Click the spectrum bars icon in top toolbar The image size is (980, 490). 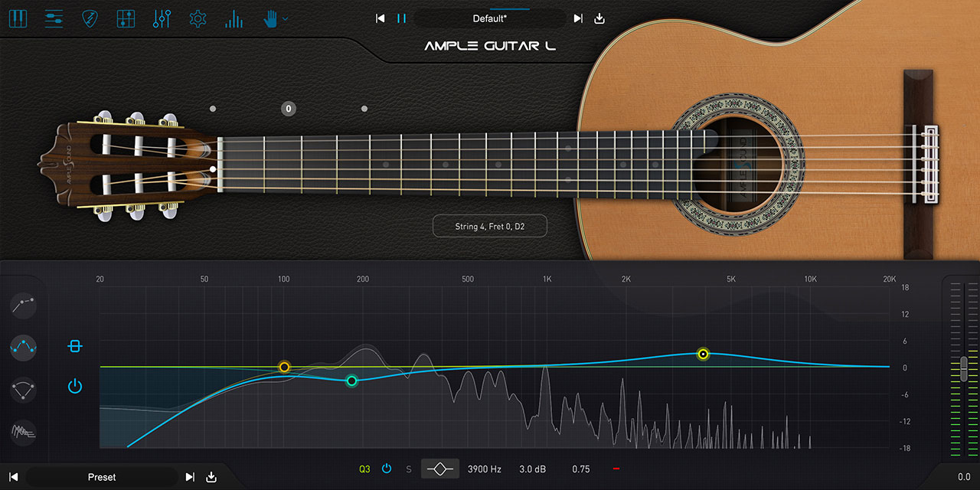234,18
